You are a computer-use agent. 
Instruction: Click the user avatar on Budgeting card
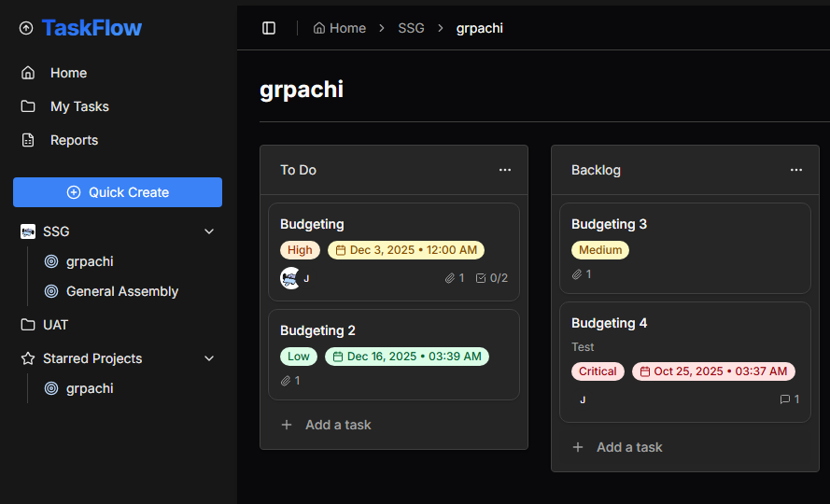point(290,278)
